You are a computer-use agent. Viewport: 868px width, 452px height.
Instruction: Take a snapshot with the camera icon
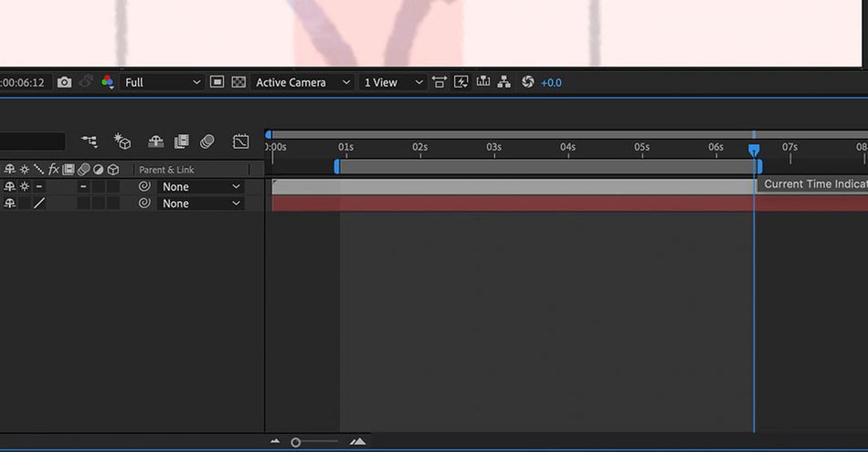click(x=64, y=82)
